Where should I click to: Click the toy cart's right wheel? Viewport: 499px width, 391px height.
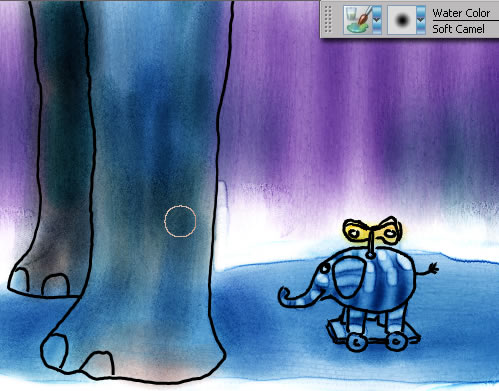(396, 341)
